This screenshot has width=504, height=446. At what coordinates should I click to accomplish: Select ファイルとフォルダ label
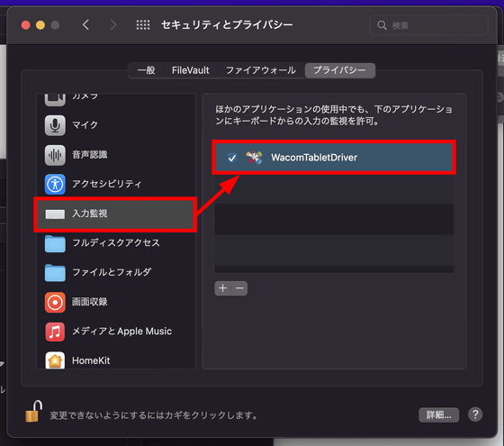click(112, 272)
